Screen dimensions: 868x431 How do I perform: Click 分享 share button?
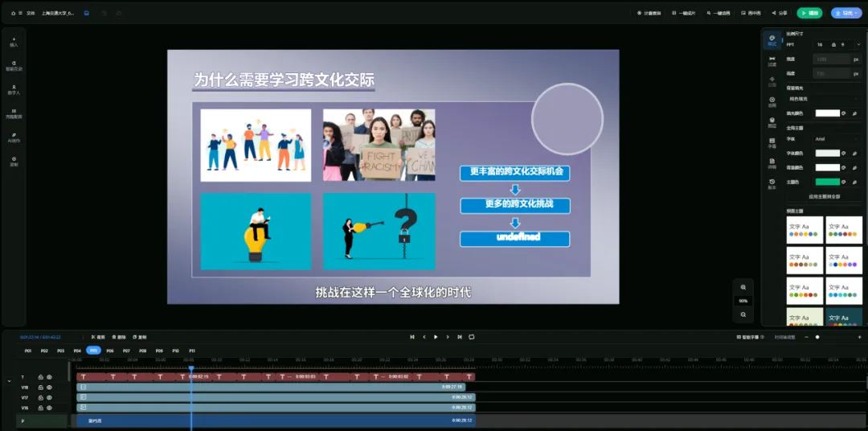click(x=780, y=13)
